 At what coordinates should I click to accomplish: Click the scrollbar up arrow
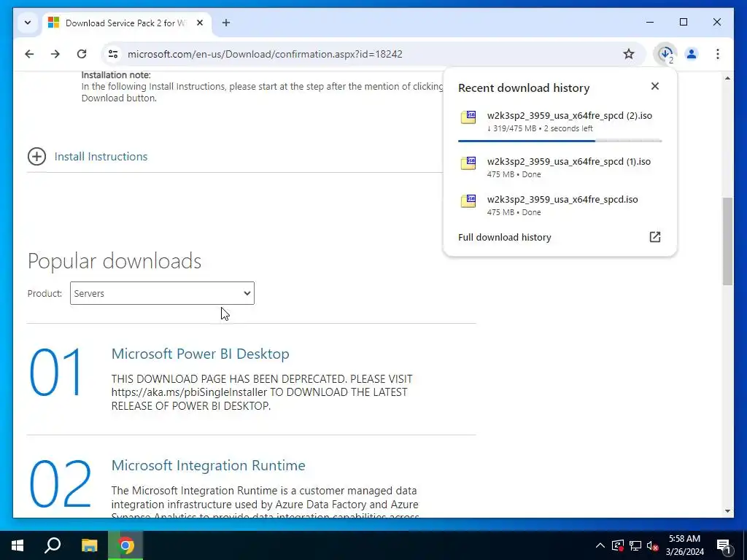(x=727, y=77)
